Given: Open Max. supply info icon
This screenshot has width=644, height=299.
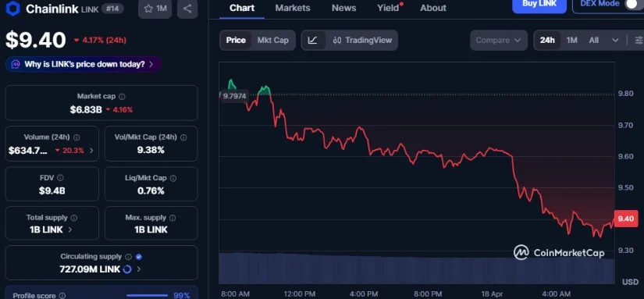Looking at the screenshot, I should point(173,218).
